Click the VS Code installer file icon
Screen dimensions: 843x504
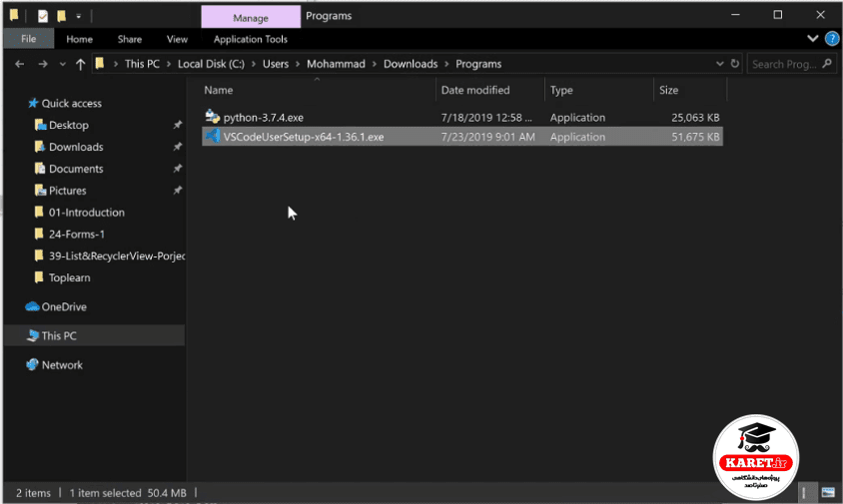213,136
